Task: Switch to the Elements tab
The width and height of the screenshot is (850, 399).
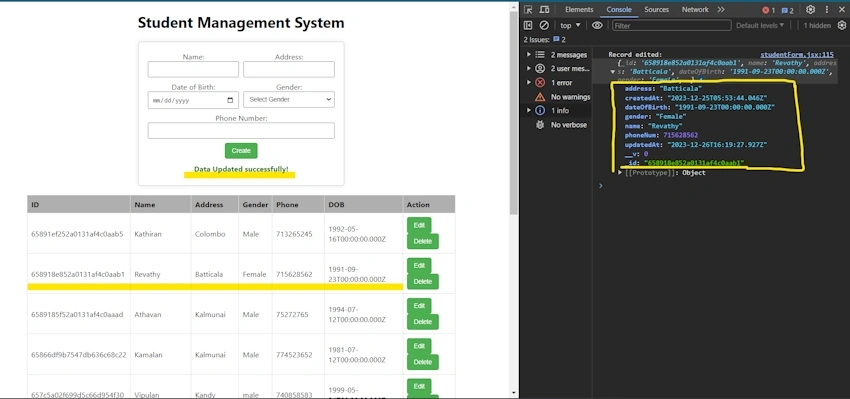Action: tap(579, 10)
